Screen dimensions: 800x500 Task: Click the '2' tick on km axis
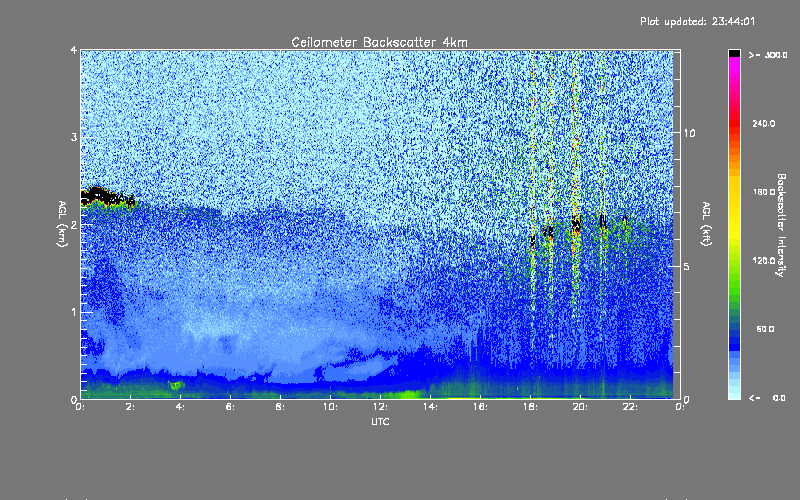[74, 224]
